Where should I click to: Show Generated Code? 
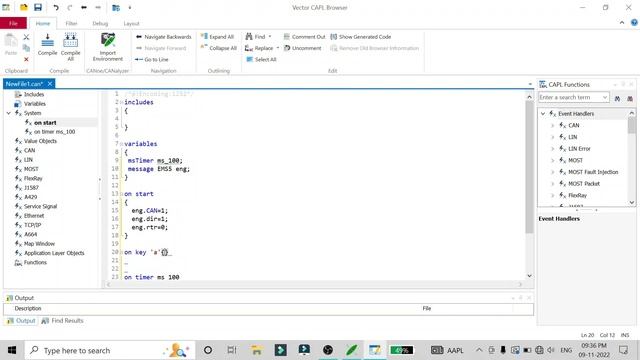[360, 37]
